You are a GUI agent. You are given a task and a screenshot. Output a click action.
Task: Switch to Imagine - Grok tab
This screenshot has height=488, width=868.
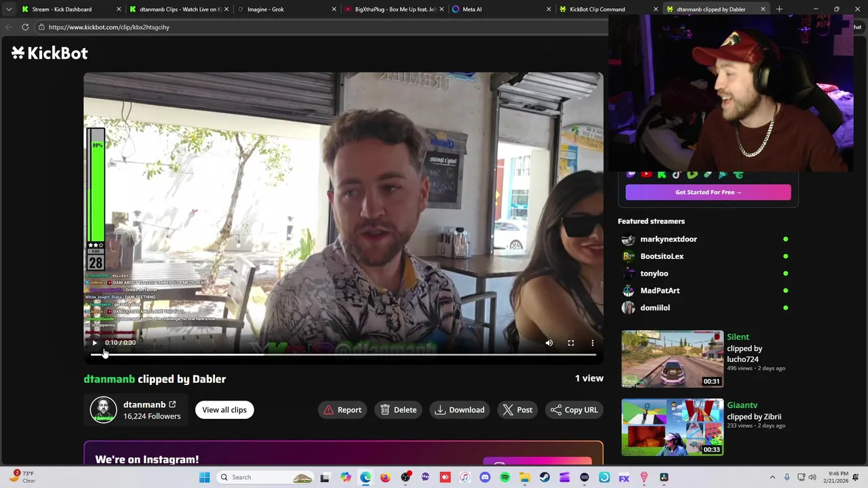(x=286, y=9)
